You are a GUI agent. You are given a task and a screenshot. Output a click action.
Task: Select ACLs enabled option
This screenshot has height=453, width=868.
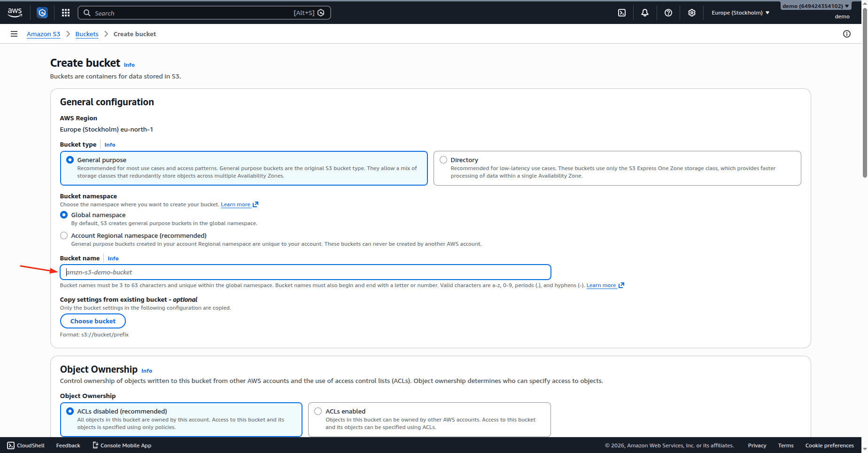[429, 419]
